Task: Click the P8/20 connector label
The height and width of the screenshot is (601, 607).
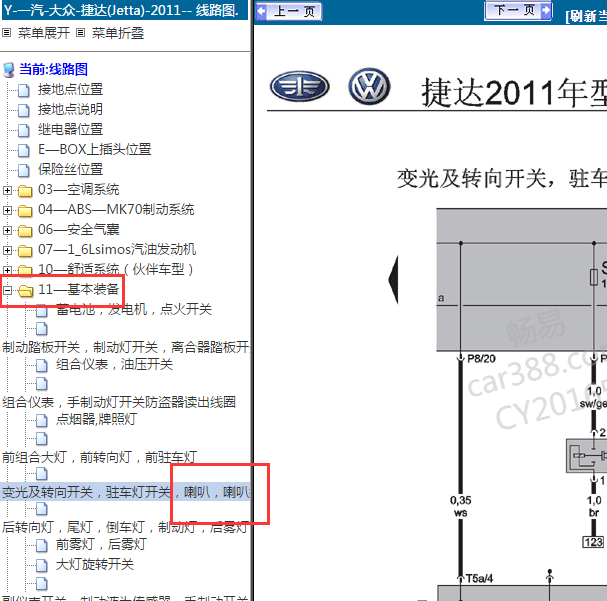Action: coord(481,359)
